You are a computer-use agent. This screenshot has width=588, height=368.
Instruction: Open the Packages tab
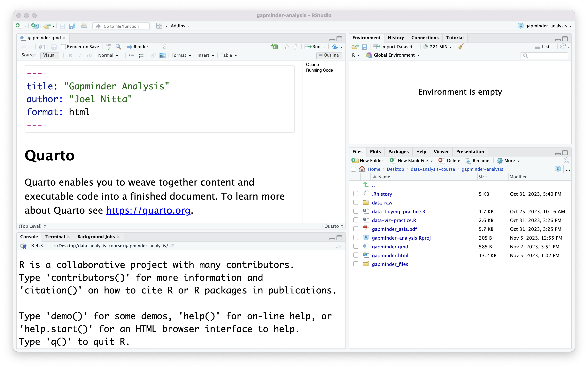point(398,152)
